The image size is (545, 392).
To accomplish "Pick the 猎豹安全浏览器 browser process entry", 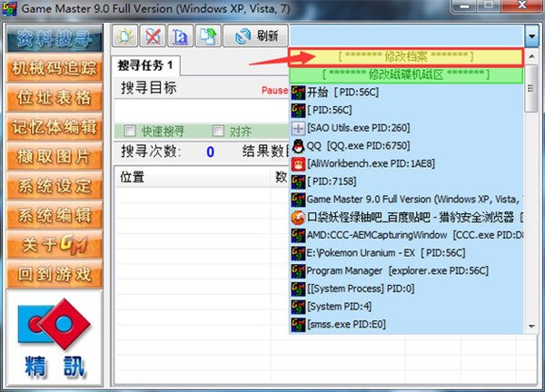I will tap(407, 217).
